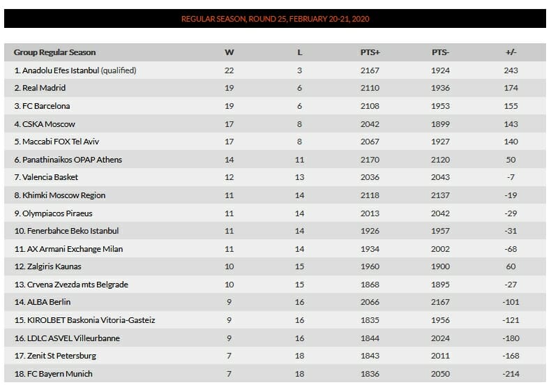Select Fenerbahce Beko Istanbul
The width and height of the screenshot is (551, 392).
[73, 231]
